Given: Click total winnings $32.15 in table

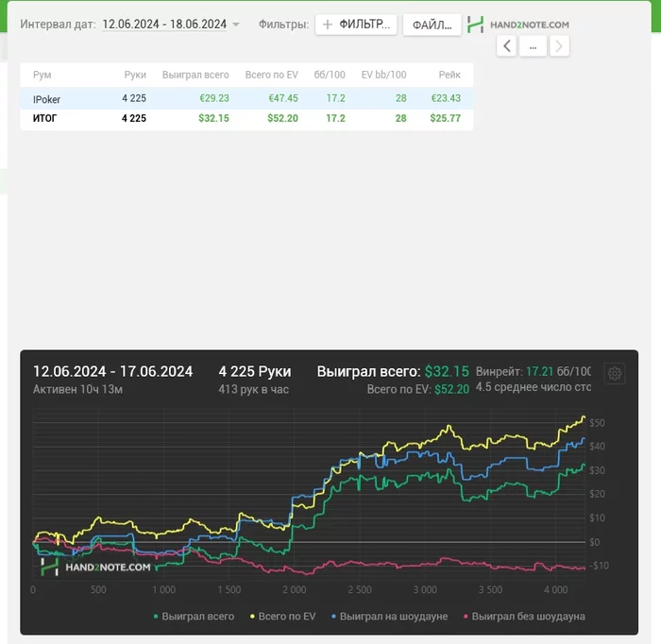Looking at the screenshot, I should tap(213, 118).
